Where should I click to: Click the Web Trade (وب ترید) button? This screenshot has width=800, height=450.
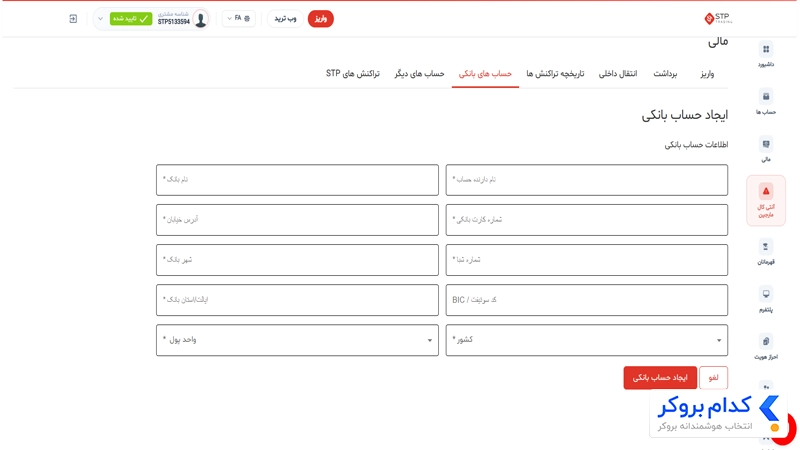285,19
